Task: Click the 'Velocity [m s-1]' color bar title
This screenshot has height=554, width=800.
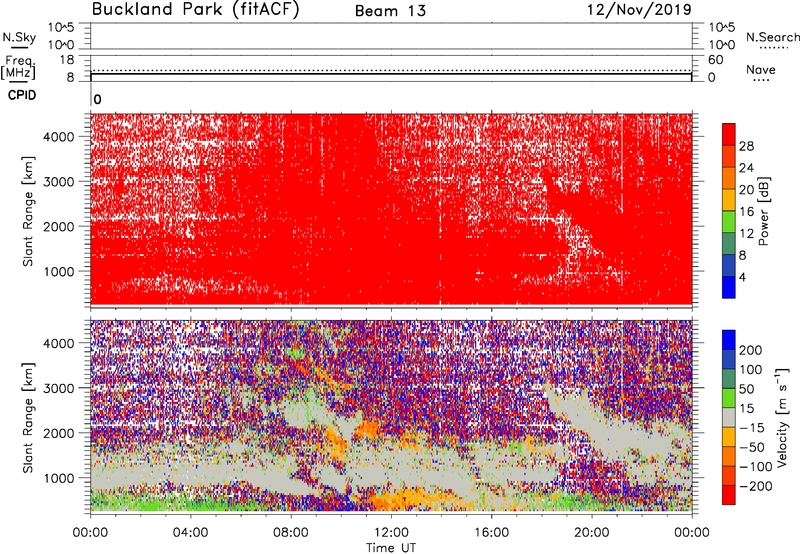Action: click(x=783, y=417)
